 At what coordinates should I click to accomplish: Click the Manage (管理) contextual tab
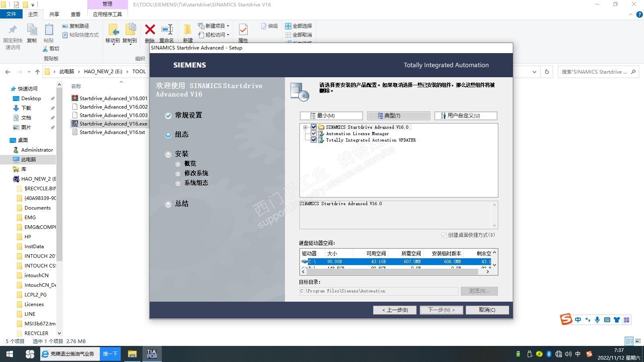107,4
